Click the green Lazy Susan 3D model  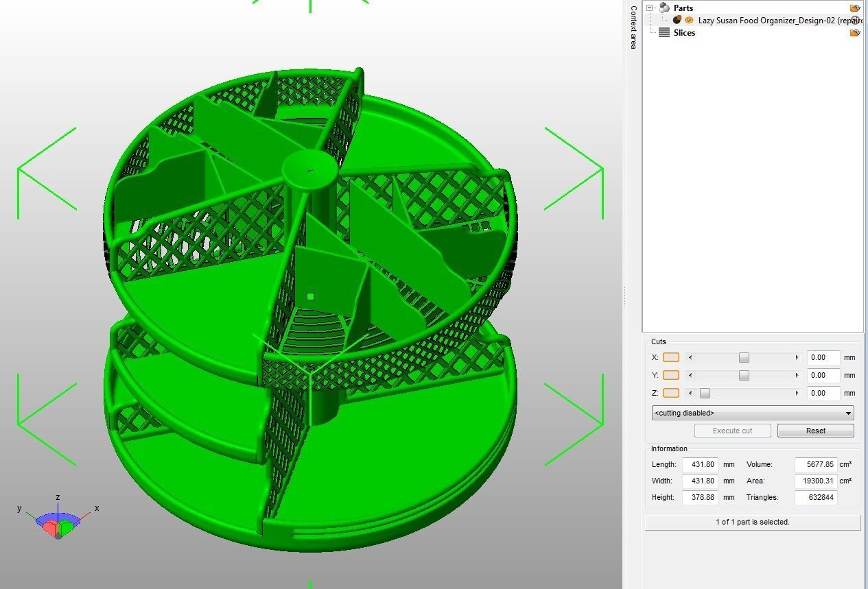click(310, 309)
